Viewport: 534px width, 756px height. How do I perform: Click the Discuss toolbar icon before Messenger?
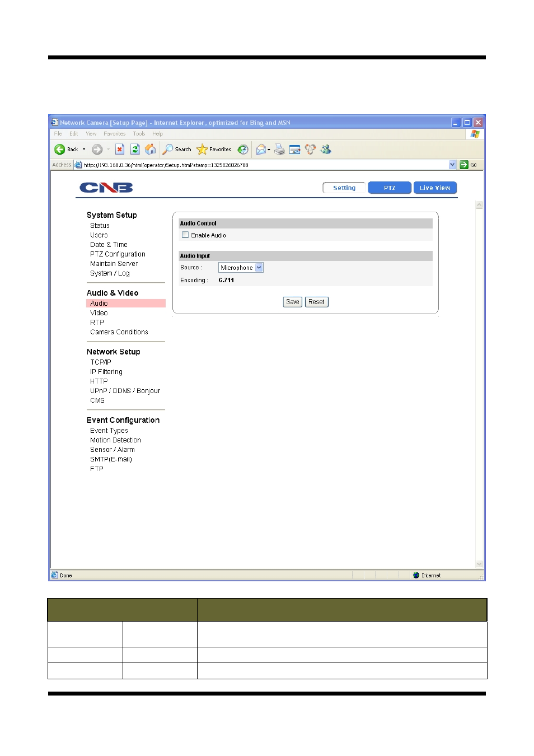pos(310,150)
